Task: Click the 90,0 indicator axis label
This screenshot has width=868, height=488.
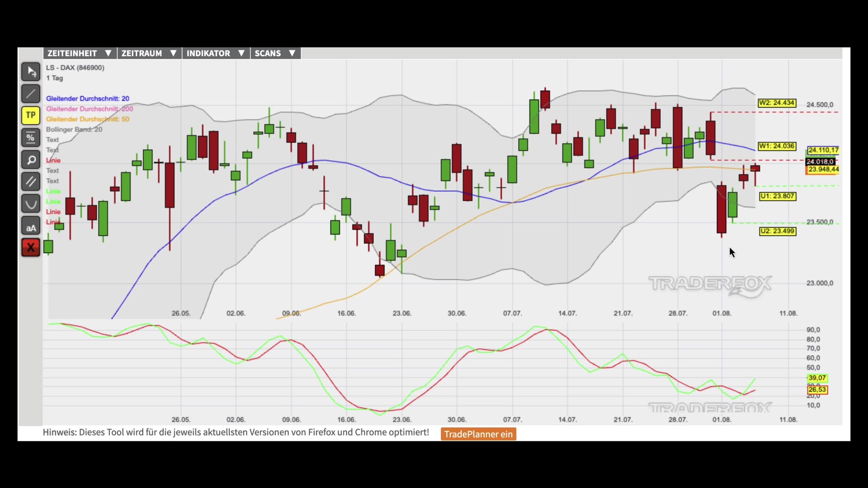Action: click(x=813, y=330)
